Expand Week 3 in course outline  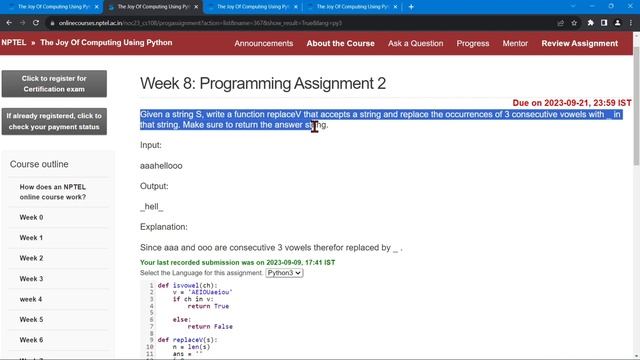coord(31,279)
